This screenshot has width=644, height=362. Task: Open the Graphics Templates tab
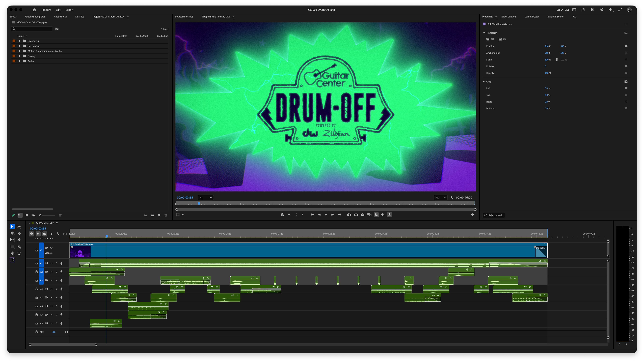[x=35, y=17]
